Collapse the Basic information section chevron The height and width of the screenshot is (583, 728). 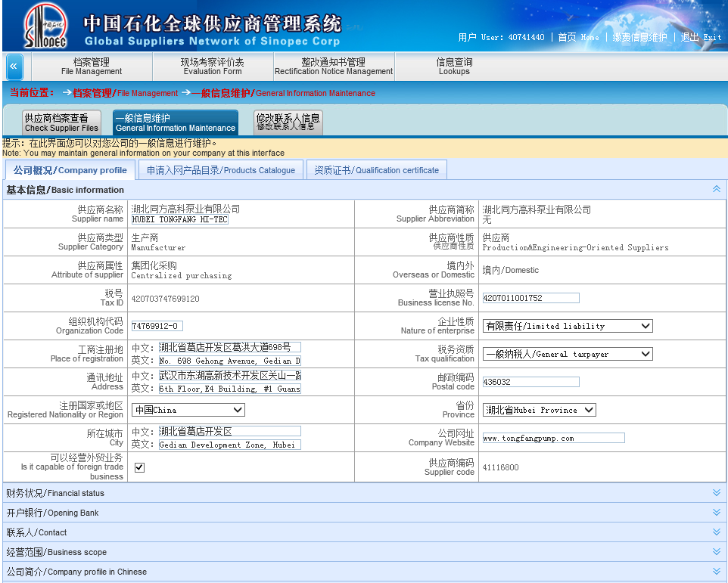[716, 189]
